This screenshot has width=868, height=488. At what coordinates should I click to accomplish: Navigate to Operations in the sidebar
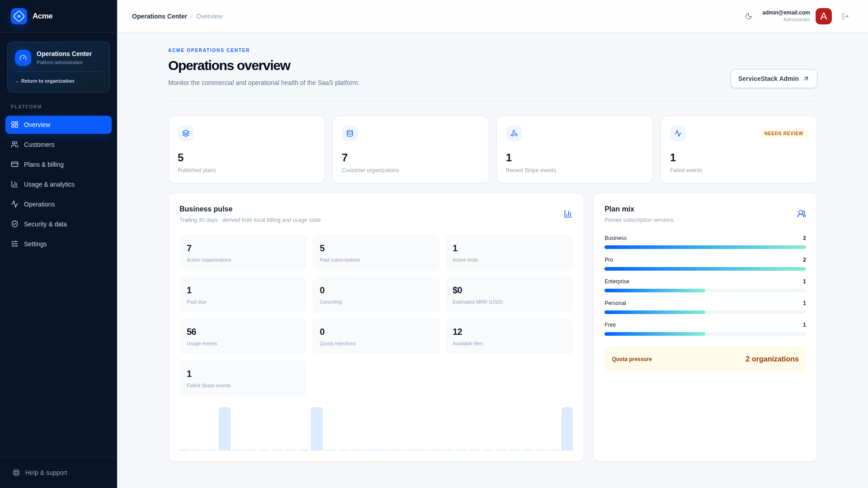coord(58,204)
